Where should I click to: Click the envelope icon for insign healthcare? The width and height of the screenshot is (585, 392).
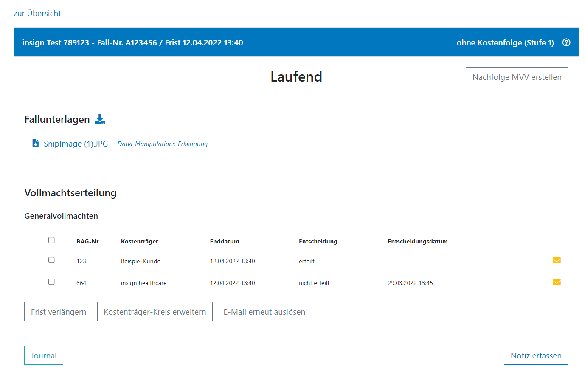pos(557,282)
